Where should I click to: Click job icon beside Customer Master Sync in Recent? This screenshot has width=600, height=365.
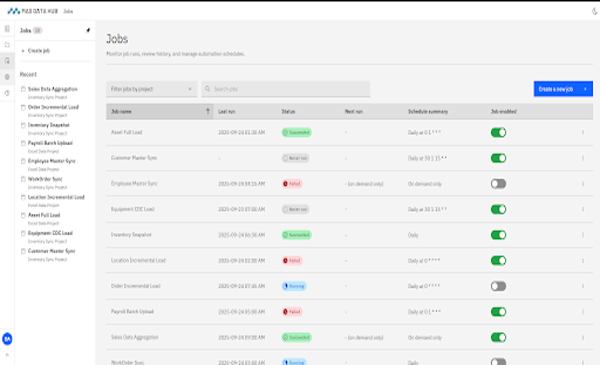pyautogui.click(x=23, y=251)
